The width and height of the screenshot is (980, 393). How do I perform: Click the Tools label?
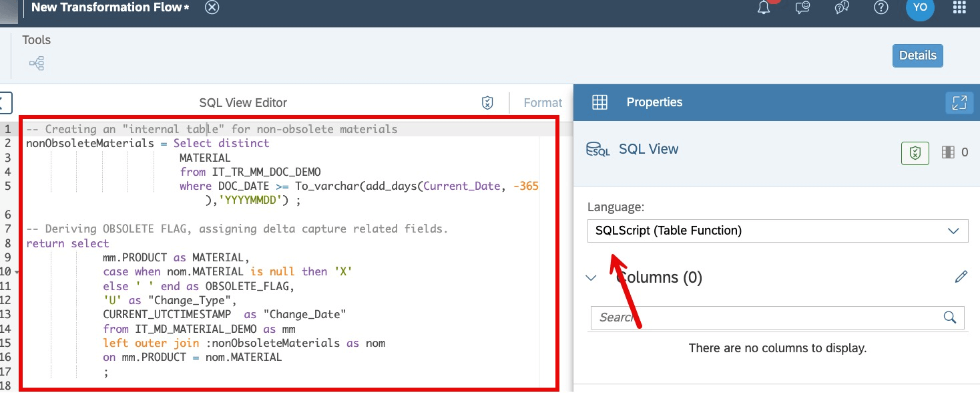point(36,39)
